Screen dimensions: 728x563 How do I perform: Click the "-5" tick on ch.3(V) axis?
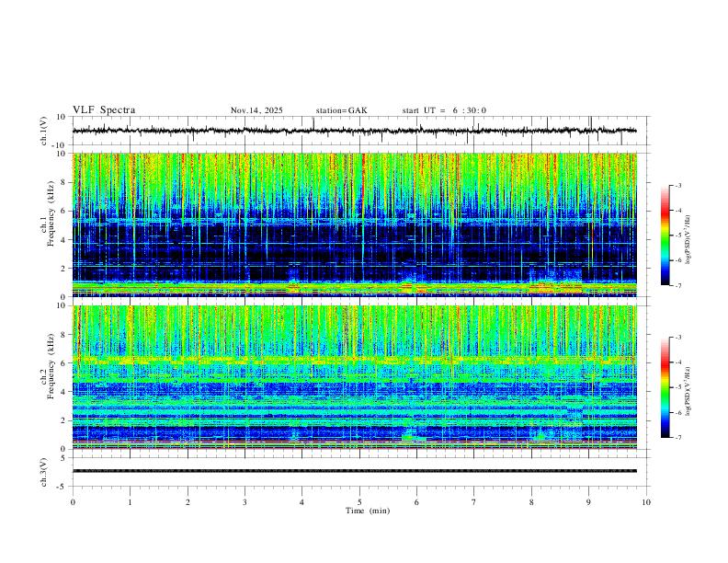coord(63,487)
